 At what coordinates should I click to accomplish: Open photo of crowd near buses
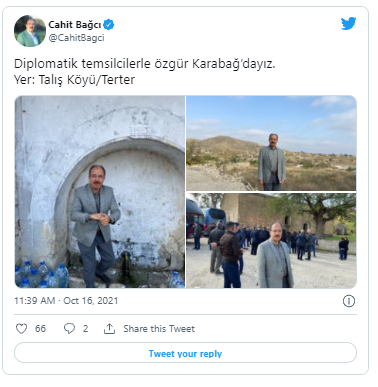tap(271, 241)
